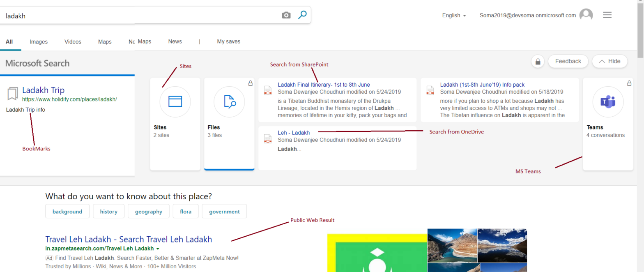Click the Feedback button
The height and width of the screenshot is (272, 644).
tap(568, 61)
